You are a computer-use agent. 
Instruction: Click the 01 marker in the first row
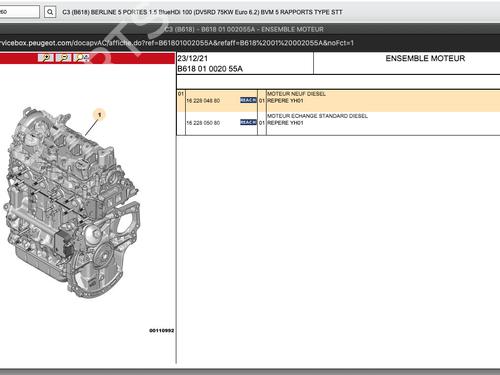(x=181, y=94)
